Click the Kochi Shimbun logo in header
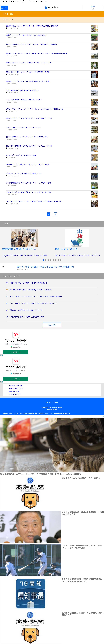The image size is (104, 644). [x=52, y=8]
